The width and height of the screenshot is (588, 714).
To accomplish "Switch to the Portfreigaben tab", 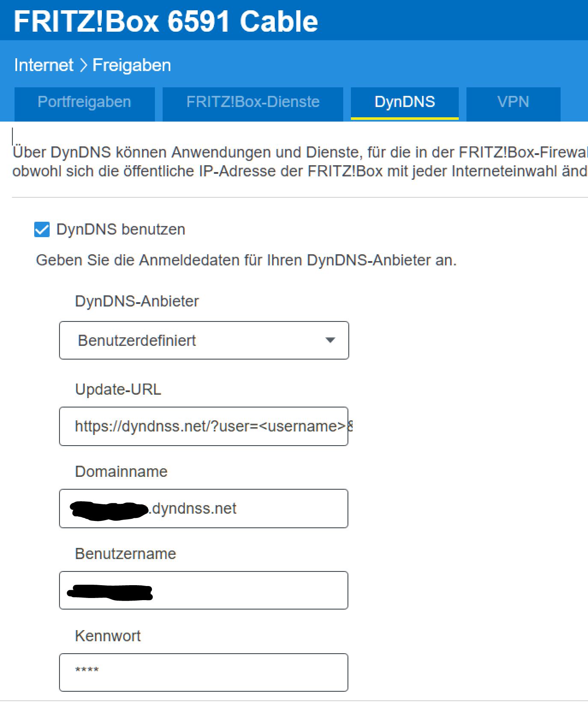I will click(x=84, y=104).
